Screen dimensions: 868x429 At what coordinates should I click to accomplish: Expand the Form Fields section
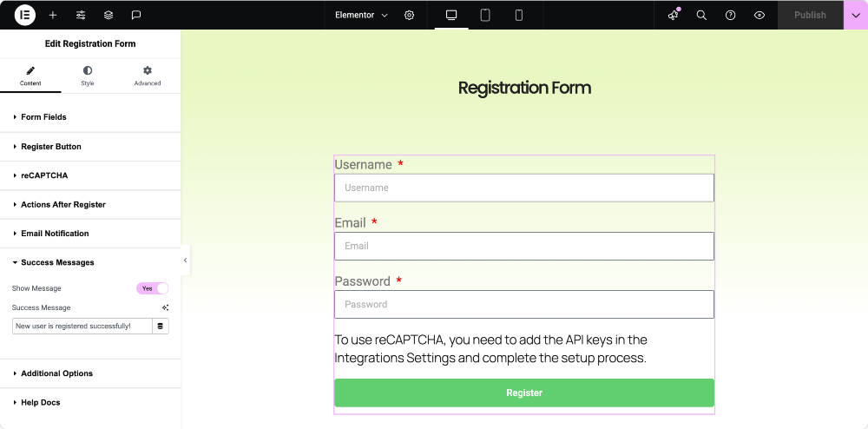pos(90,117)
